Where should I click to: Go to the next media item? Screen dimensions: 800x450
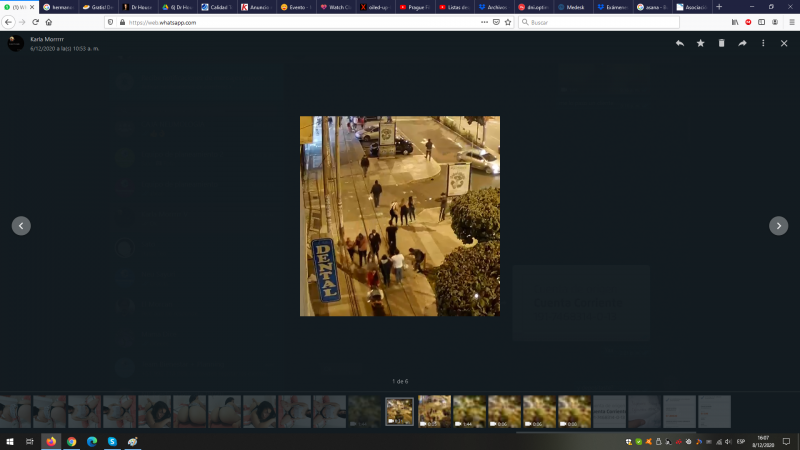778,226
